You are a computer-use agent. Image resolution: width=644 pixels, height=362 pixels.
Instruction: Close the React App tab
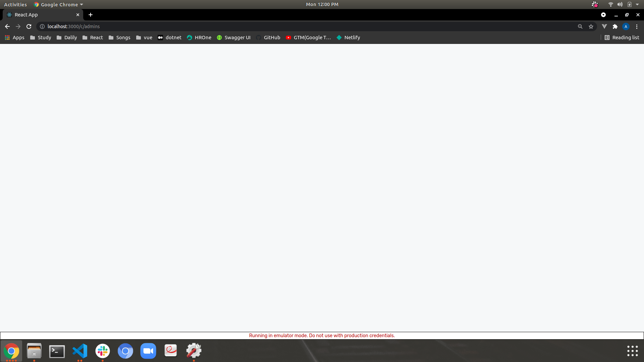point(78,15)
